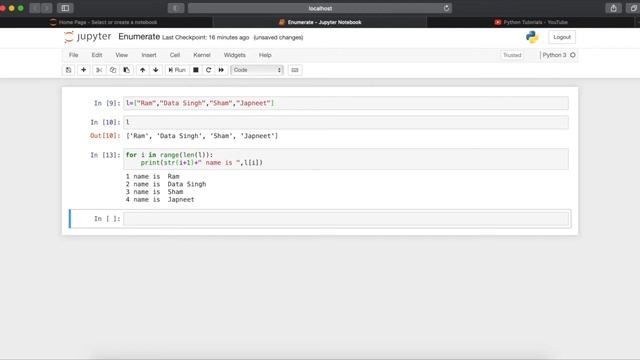Click Out[10] list output text

[x=202, y=136]
